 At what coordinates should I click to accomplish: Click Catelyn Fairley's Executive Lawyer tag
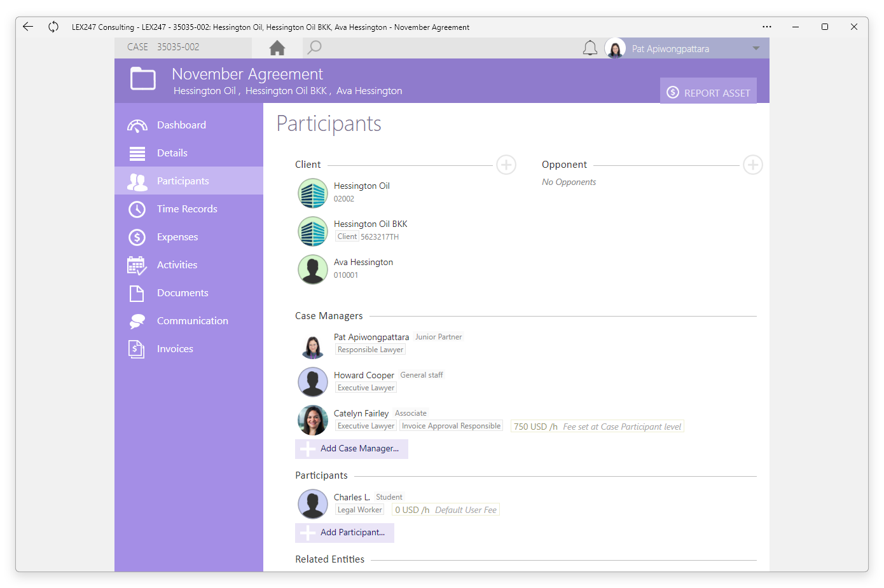[366, 426]
